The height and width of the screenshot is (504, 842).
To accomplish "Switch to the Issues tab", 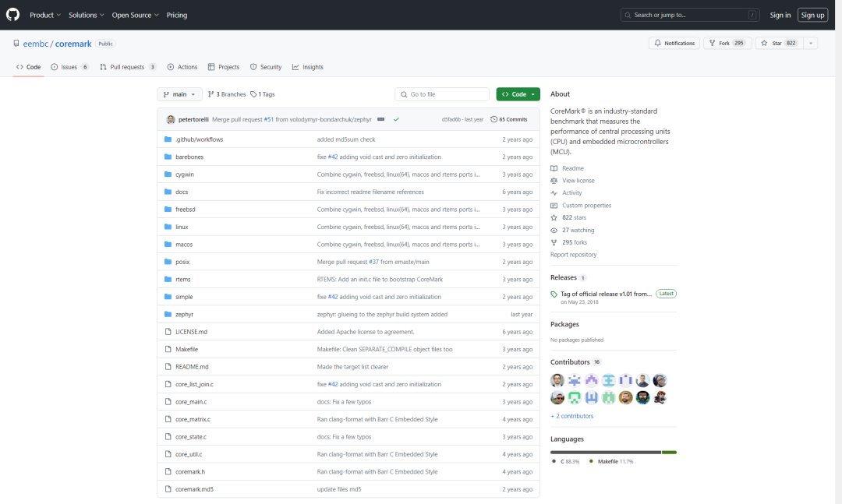I will coord(70,67).
